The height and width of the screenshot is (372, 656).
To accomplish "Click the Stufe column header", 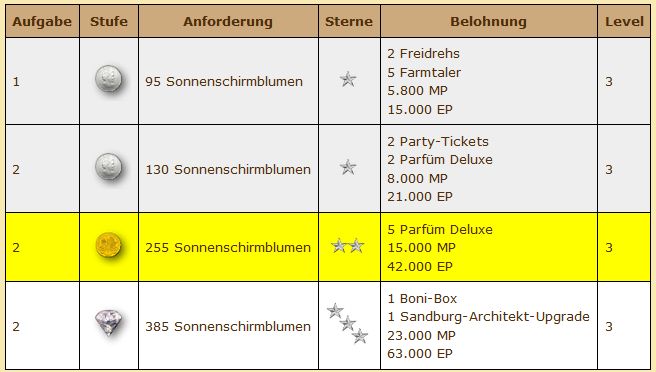I will [x=109, y=21].
